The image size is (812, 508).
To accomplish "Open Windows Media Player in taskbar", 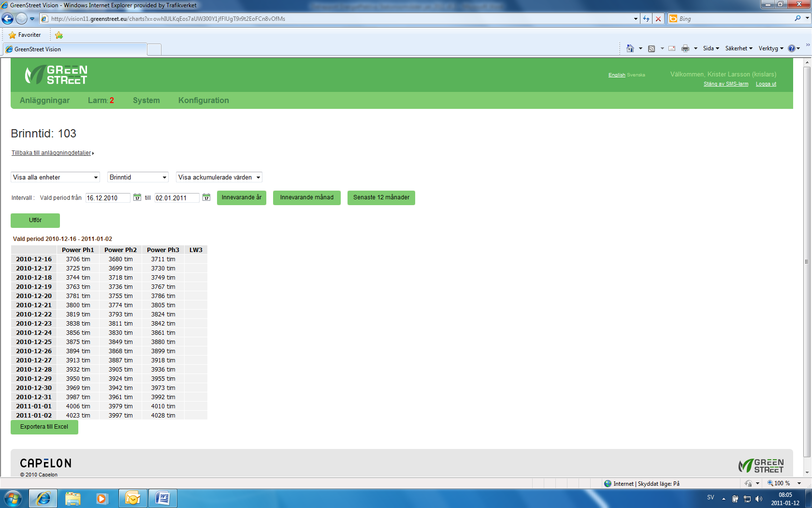I will 101,498.
